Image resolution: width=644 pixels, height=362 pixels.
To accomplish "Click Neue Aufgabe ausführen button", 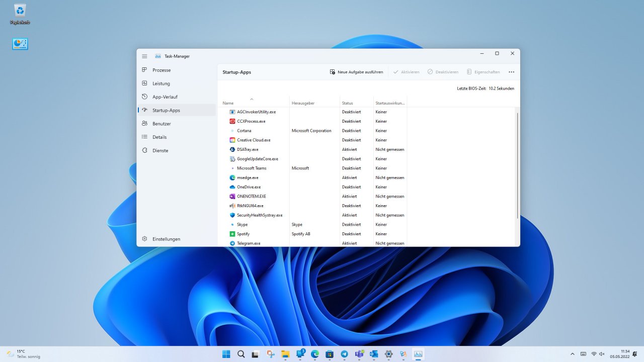I will click(356, 72).
